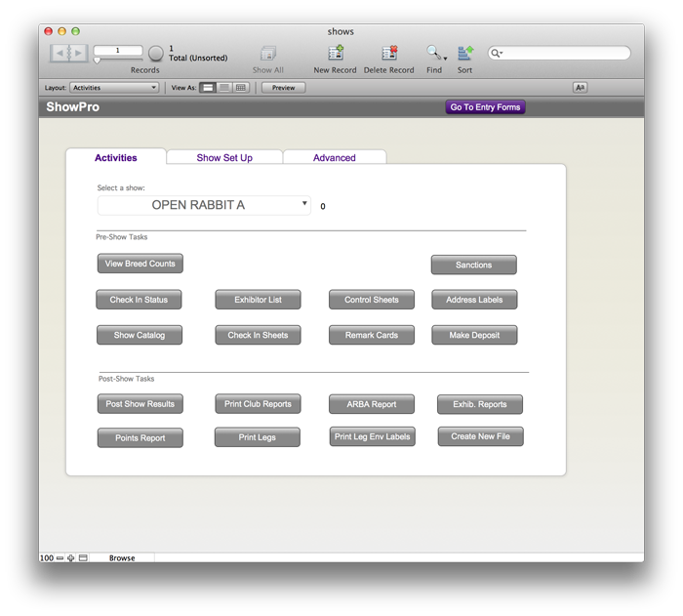This screenshot has width=683, height=616.
Task: Open the Advanced tab
Action: coord(335,158)
